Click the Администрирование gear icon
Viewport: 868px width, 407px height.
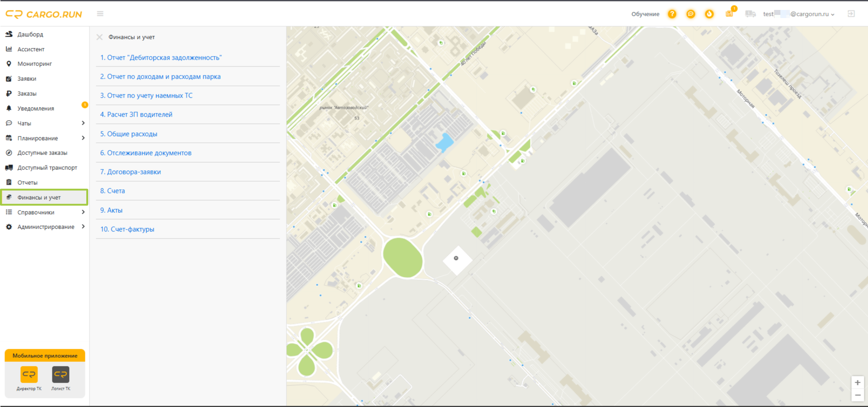[x=9, y=227]
